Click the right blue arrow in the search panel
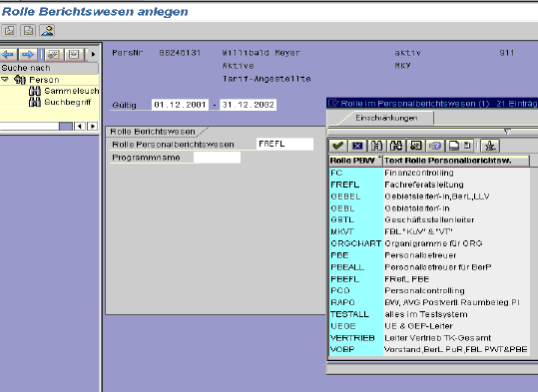 coord(28,55)
